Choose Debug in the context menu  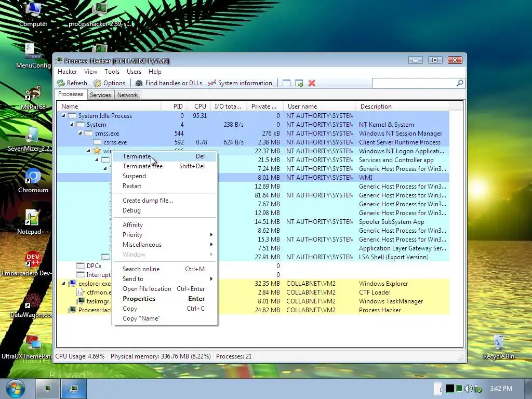(164, 210)
